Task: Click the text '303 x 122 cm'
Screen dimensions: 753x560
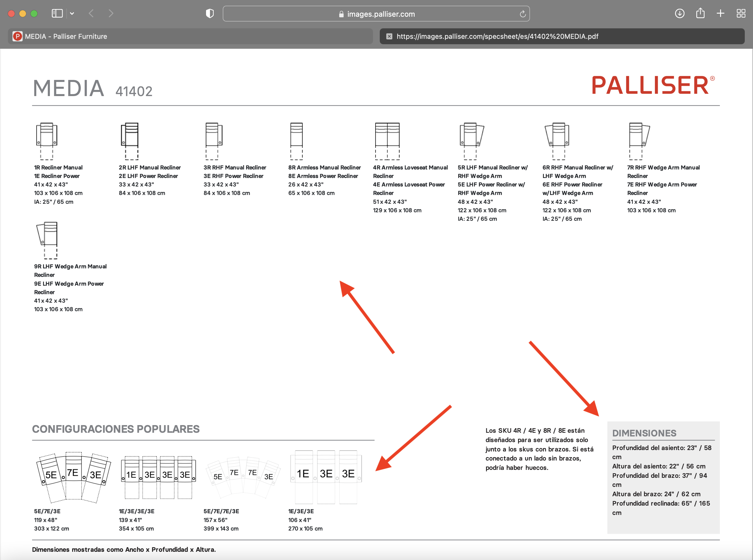Action: 52,529
